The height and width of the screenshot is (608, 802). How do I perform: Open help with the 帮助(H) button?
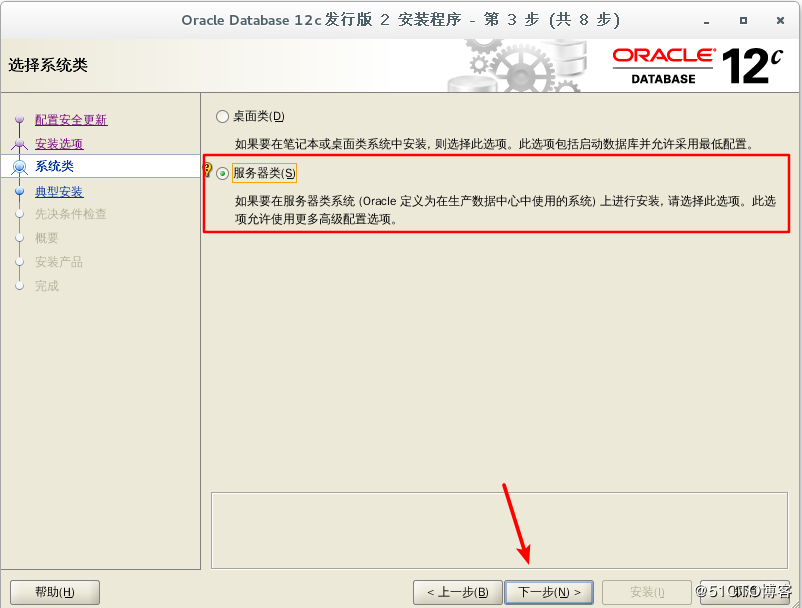tap(55, 592)
